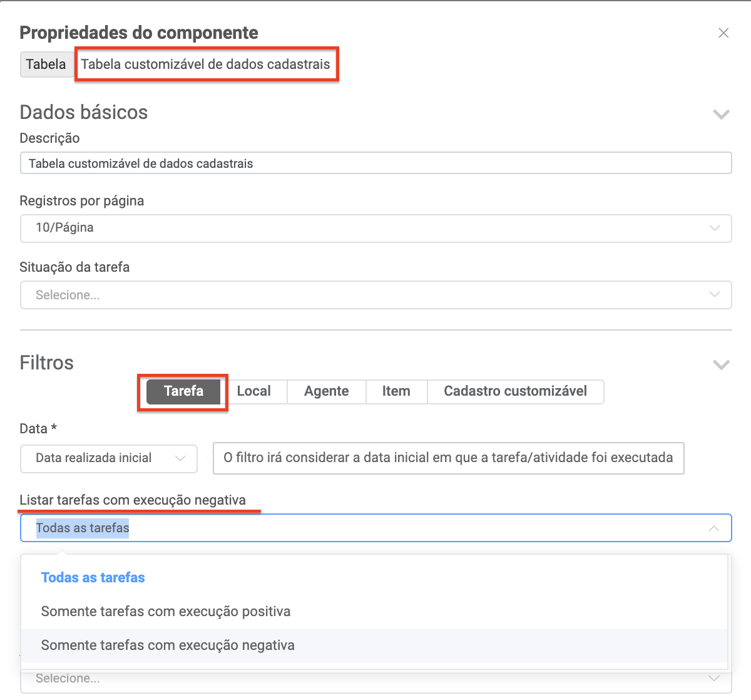Click the Listar tarefas com execução negativa field
The width and height of the screenshot is (751, 700).
coord(375,528)
